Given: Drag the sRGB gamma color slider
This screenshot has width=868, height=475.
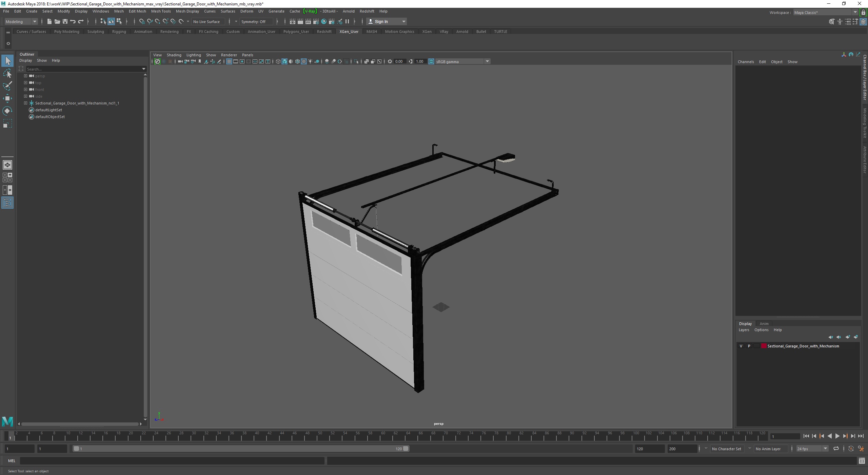Looking at the screenshot, I should pos(460,61).
